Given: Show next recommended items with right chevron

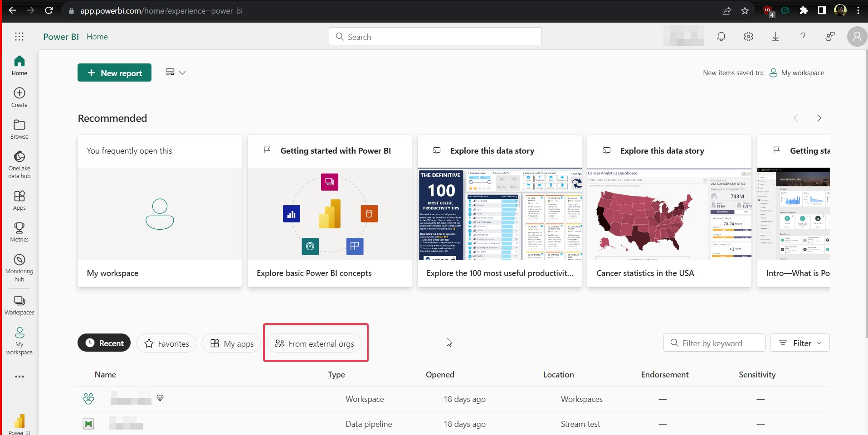Looking at the screenshot, I should pyautogui.click(x=819, y=118).
